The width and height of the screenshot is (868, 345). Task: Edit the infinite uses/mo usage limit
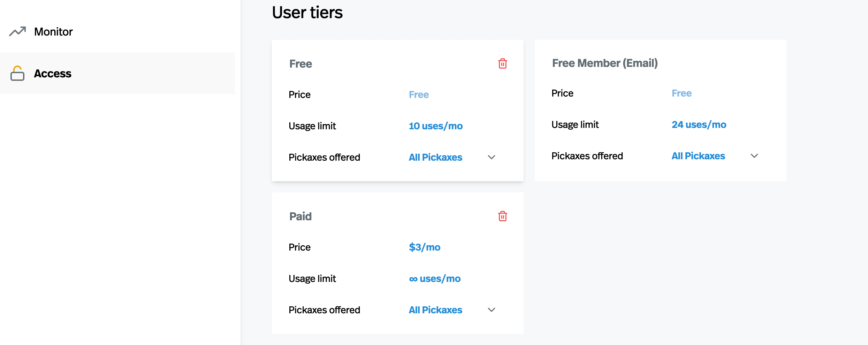(434, 278)
